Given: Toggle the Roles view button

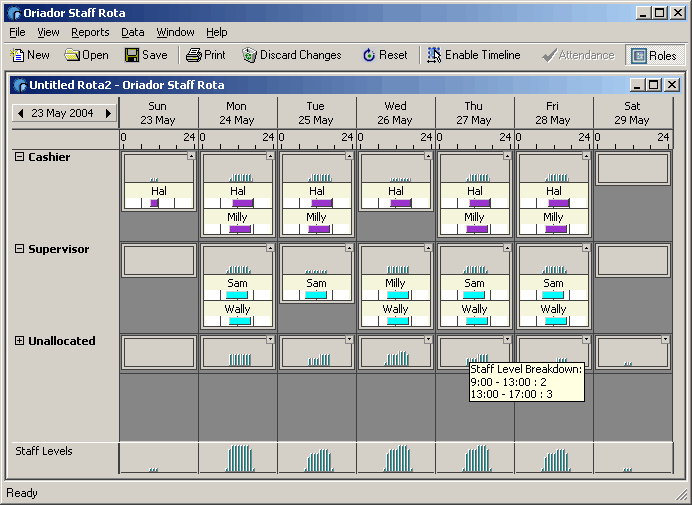Looking at the screenshot, I should pyautogui.click(x=655, y=55).
